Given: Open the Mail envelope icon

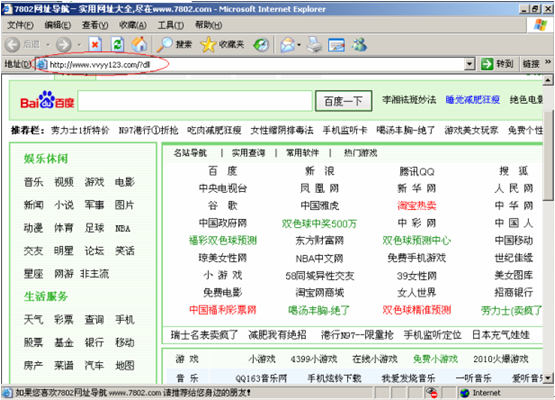Looking at the screenshot, I should click(x=288, y=45).
